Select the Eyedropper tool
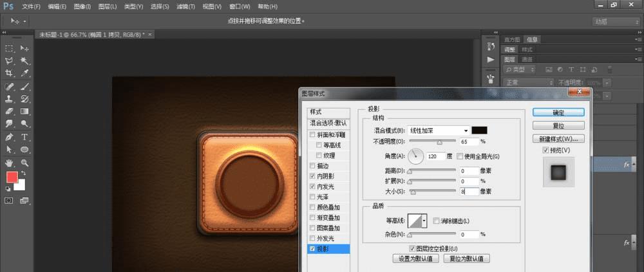Image resolution: width=644 pixels, height=272 pixels. 24,73
